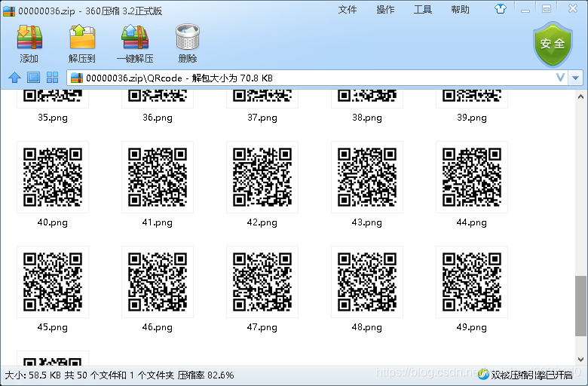This screenshot has height=386, width=588.
Task: Close the 360压缩 window
Action: click(x=573, y=8)
